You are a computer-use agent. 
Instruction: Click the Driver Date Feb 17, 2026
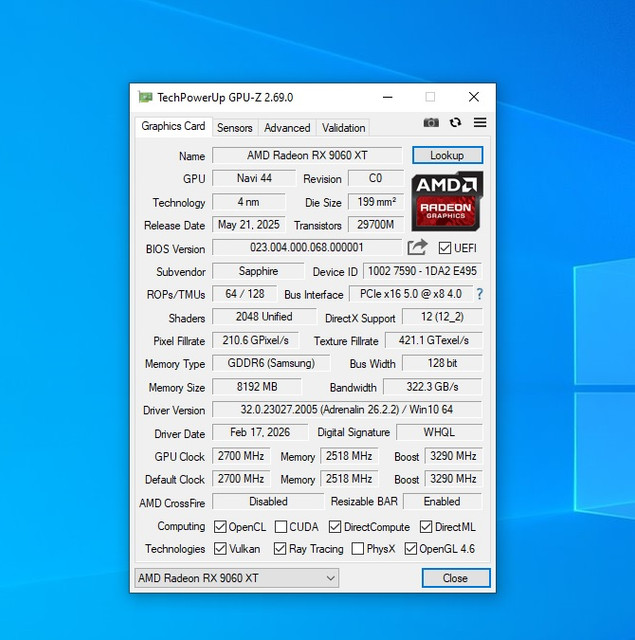point(260,432)
